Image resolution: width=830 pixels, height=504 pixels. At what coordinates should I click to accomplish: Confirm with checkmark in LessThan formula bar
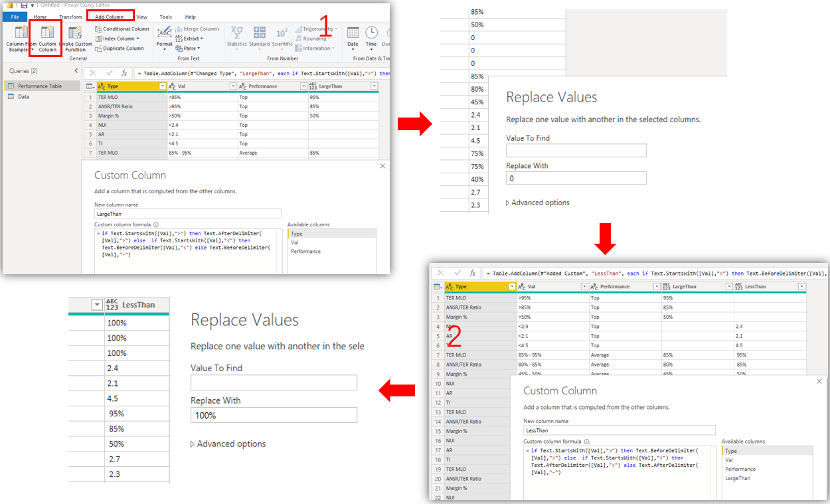click(457, 273)
